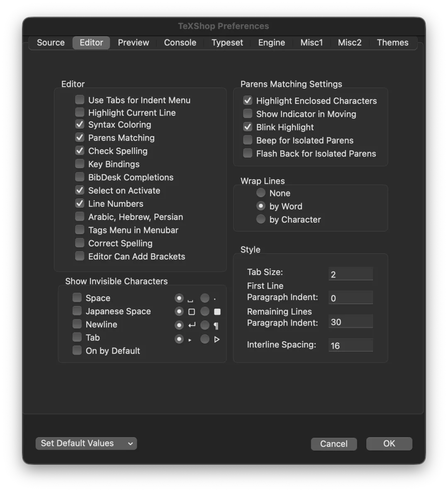This screenshot has height=492, width=448.
Task: Enable Show Indicator in Moving
Action: (248, 114)
